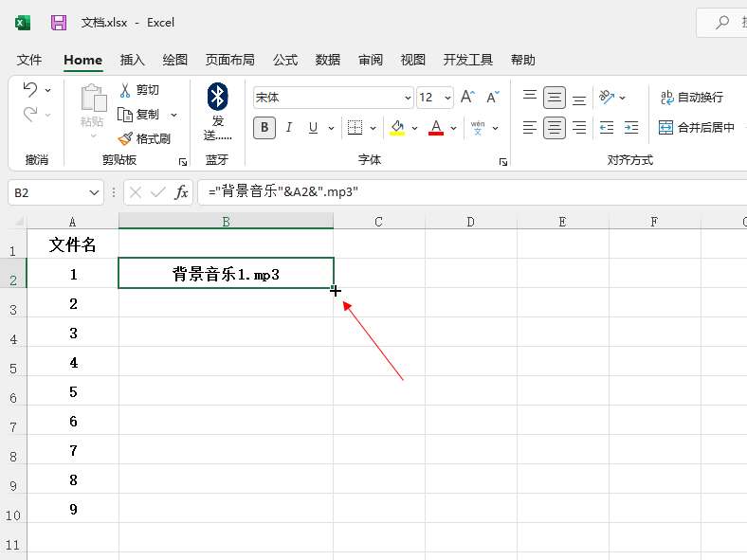Open clipboard dialog launcher
This screenshot has width=747, height=560.
pyautogui.click(x=183, y=162)
